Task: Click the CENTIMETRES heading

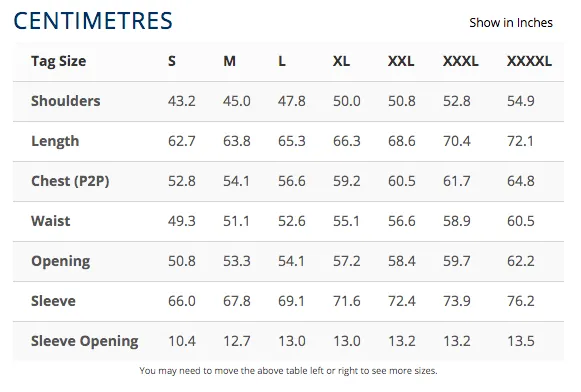Action: 93,21
